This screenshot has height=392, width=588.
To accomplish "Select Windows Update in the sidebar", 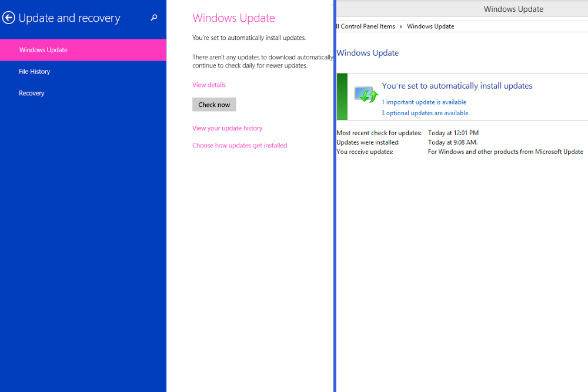I will tap(83, 50).
